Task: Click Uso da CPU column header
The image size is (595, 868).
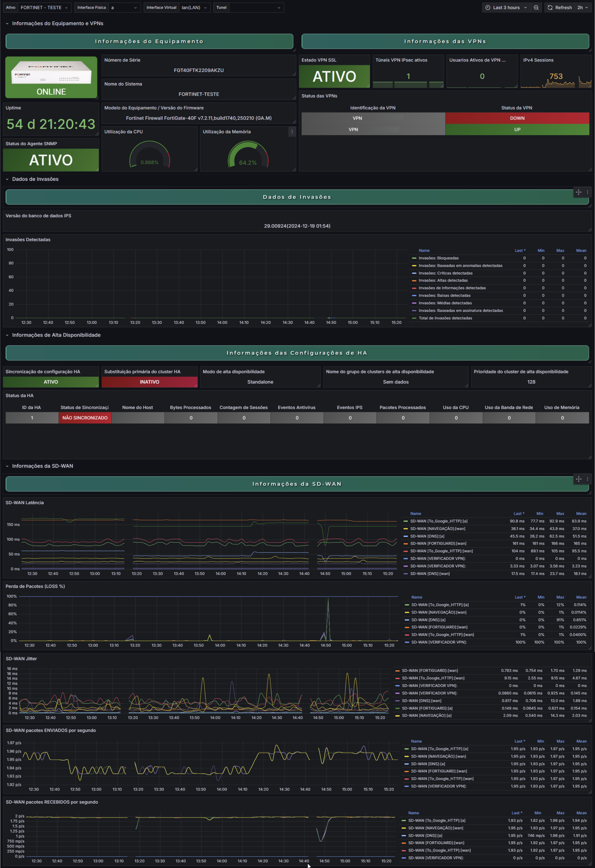Action: [456, 408]
